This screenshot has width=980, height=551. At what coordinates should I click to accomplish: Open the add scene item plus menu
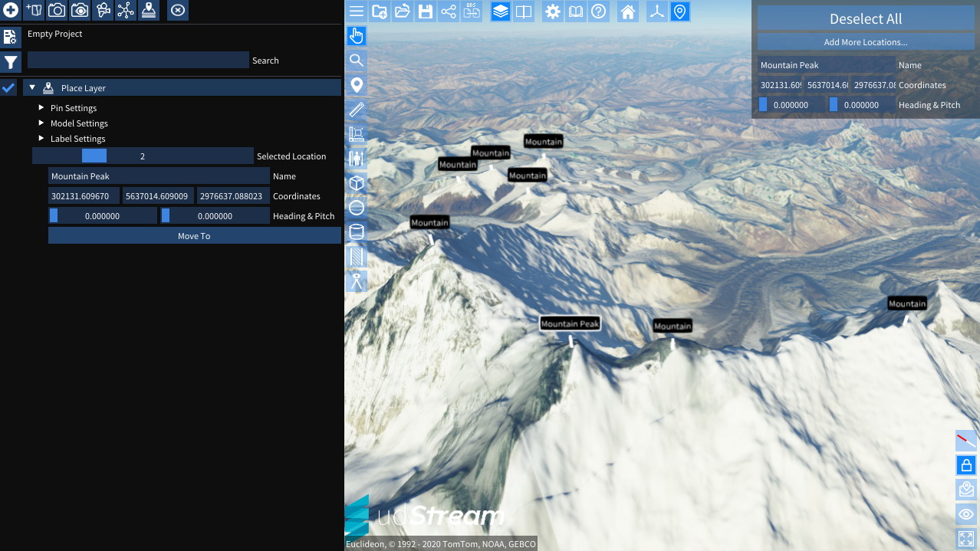(x=11, y=11)
